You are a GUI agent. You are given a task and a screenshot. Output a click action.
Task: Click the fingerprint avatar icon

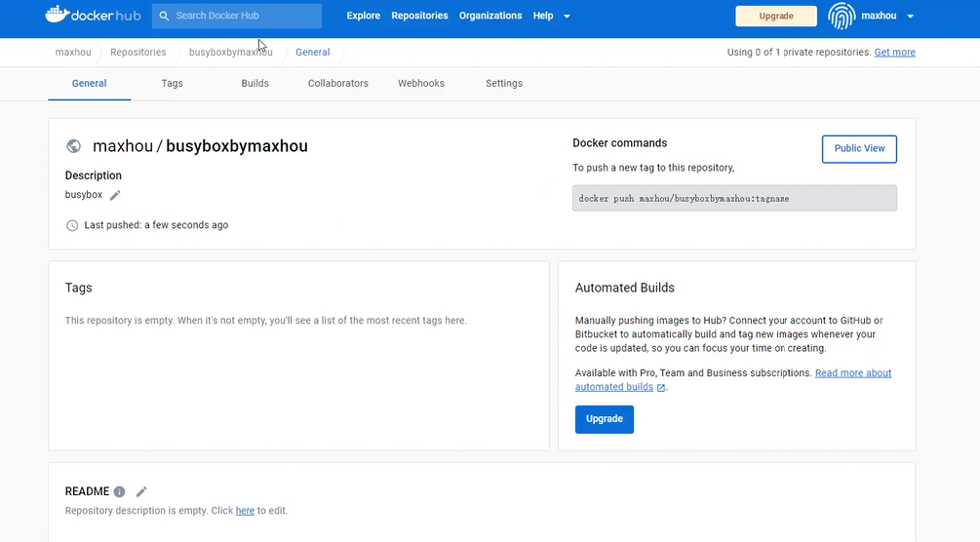(x=842, y=16)
